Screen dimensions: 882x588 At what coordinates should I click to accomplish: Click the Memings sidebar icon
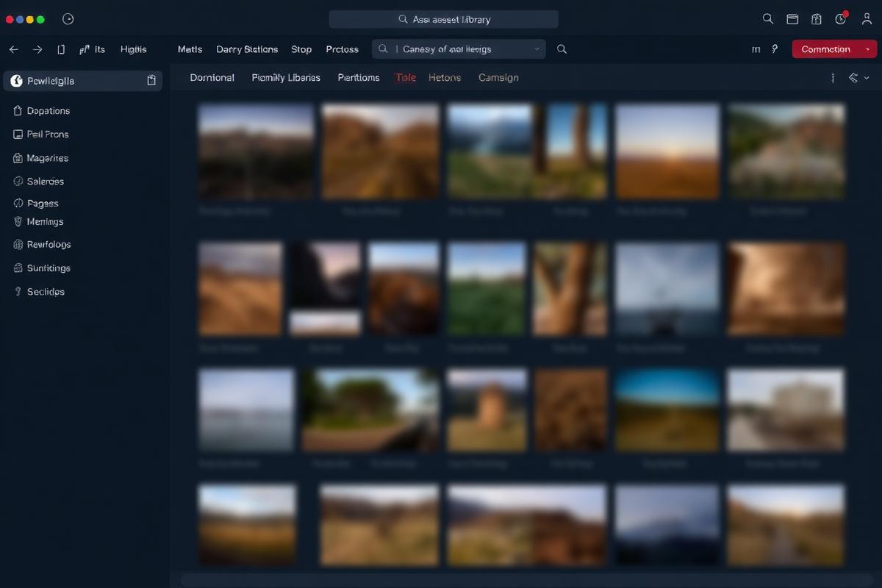[x=18, y=221]
